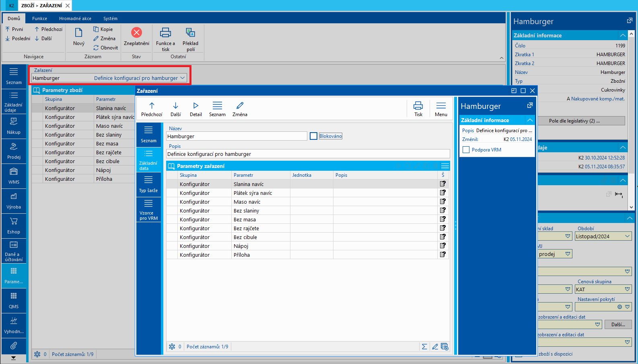Switch to the Funkce ribbon tab
This screenshot has width=638, height=364.
(39, 18)
